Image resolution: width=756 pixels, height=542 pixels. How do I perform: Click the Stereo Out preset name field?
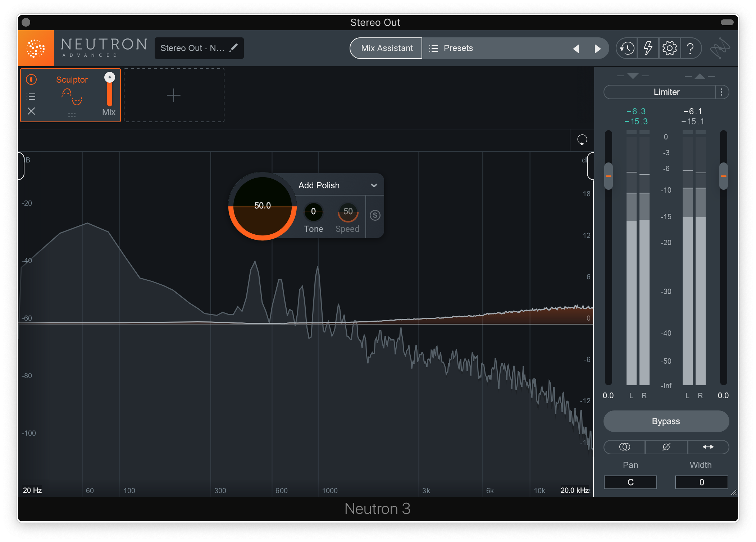point(199,48)
